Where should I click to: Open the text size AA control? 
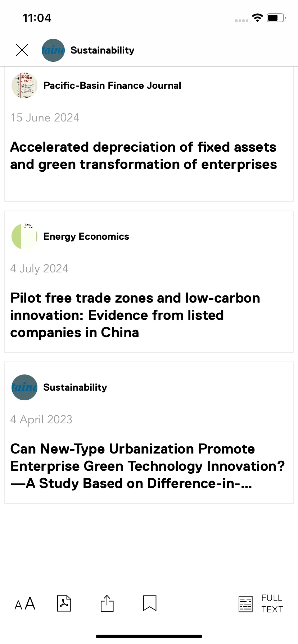click(25, 604)
